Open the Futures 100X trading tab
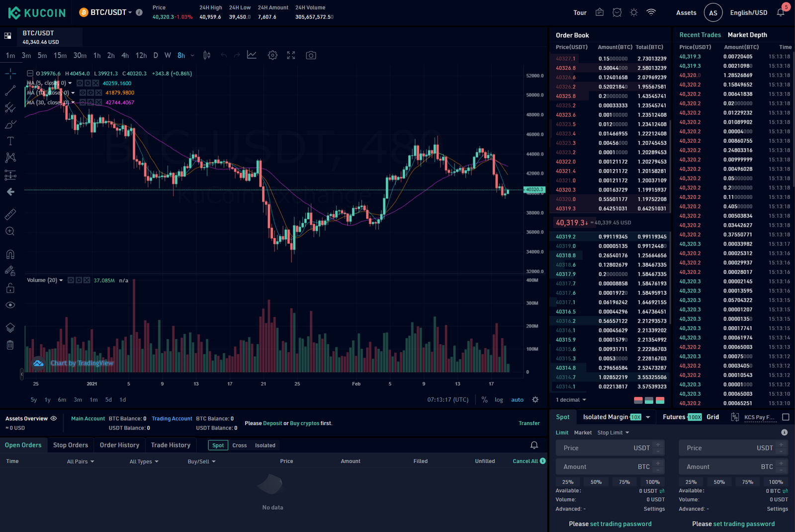 click(682, 417)
